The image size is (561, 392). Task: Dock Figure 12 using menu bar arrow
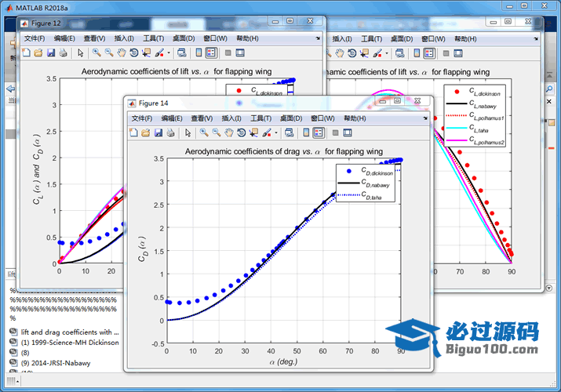[318, 38]
